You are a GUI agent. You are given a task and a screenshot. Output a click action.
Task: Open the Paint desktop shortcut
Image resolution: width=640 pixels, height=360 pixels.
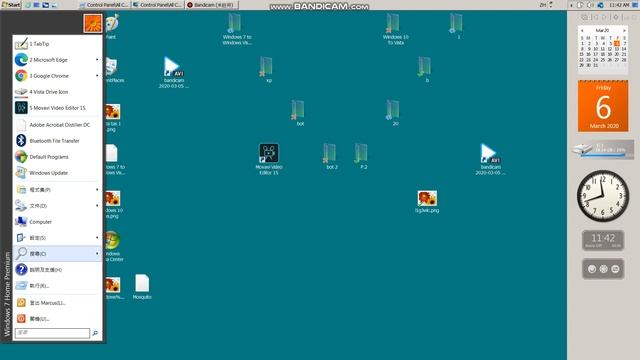111,27
